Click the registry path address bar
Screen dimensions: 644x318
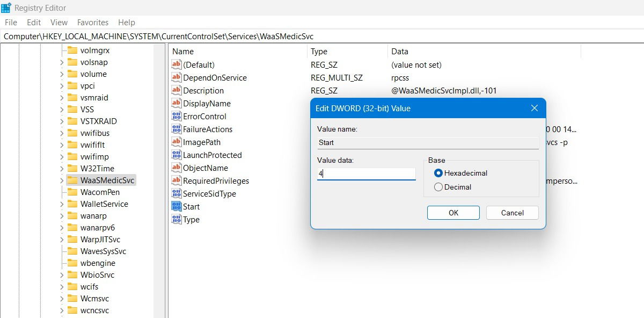point(322,37)
